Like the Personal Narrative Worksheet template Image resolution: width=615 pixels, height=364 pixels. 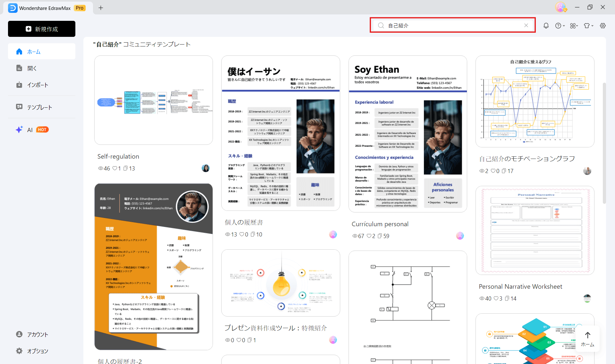tap(495, 298)
